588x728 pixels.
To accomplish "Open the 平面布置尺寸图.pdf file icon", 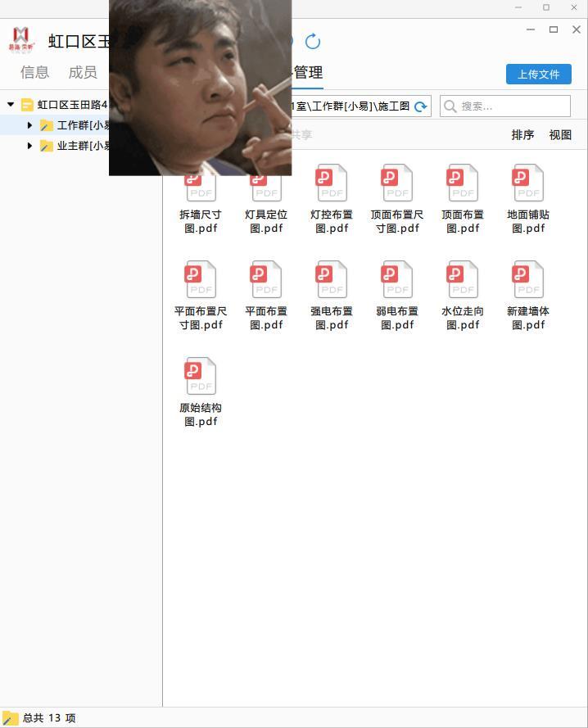I will (x=201, y=280).
